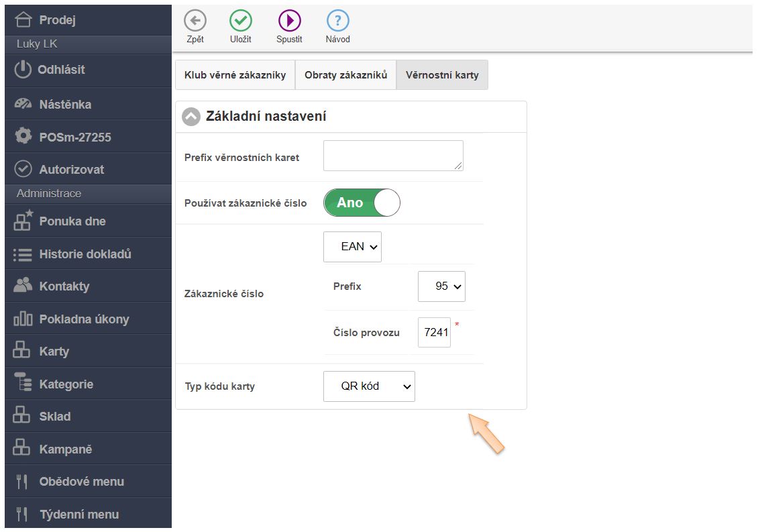Click the Odhlásit power icon

22,70
